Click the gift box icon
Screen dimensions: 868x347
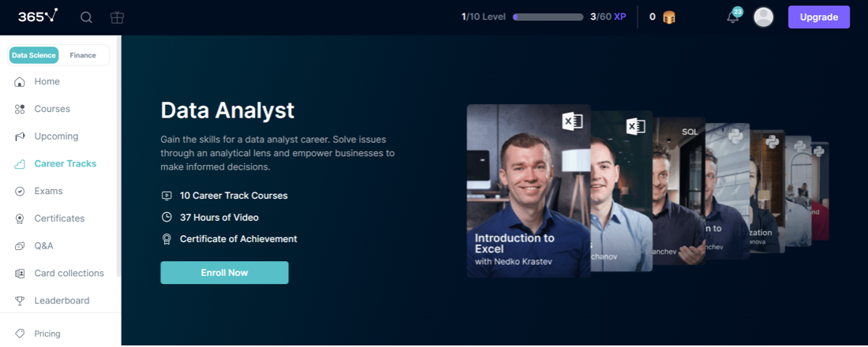117,17
